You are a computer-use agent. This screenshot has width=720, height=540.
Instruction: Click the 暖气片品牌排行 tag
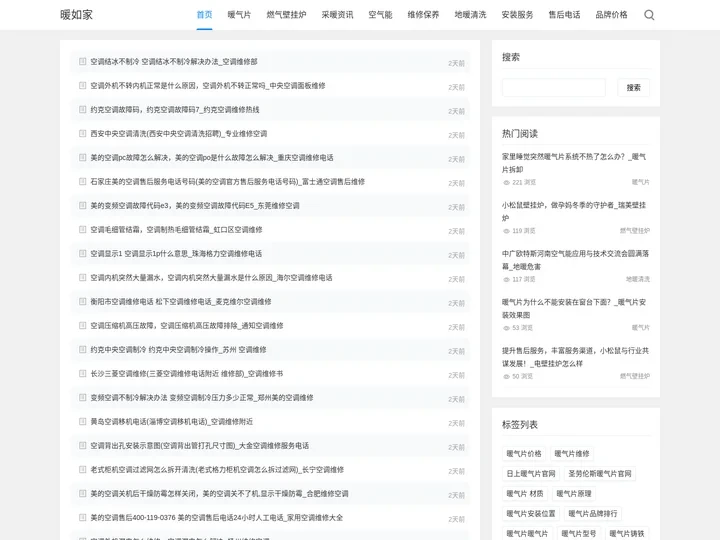click(x=593, y=513)
